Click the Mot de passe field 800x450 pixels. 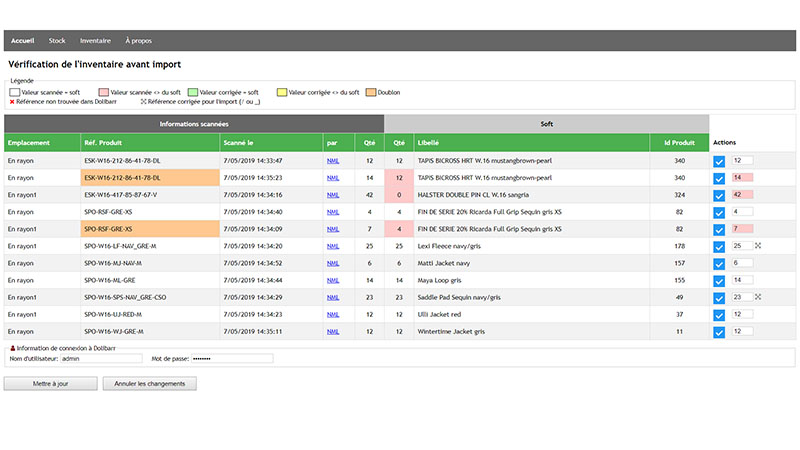tap(230, 358)
